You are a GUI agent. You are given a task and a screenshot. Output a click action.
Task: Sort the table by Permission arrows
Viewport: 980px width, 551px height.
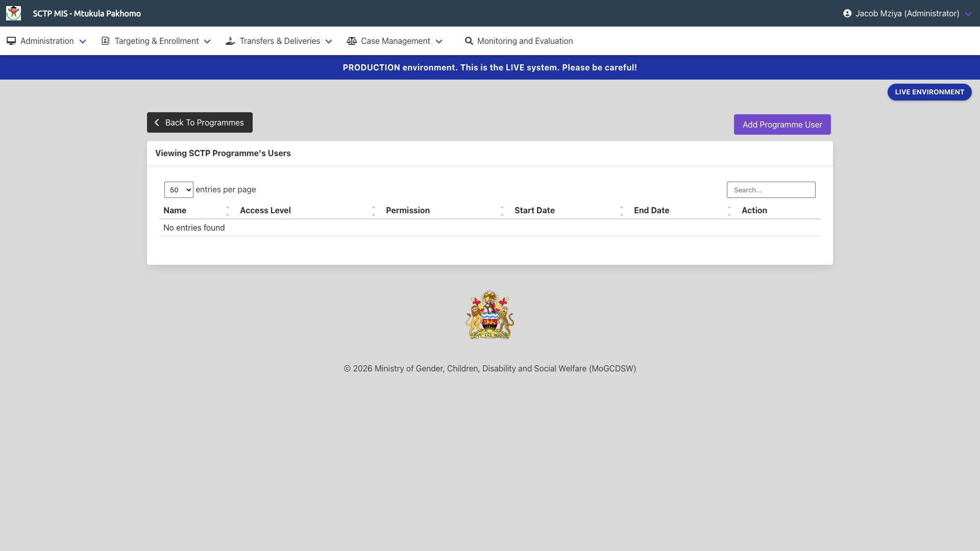[502, 211]
